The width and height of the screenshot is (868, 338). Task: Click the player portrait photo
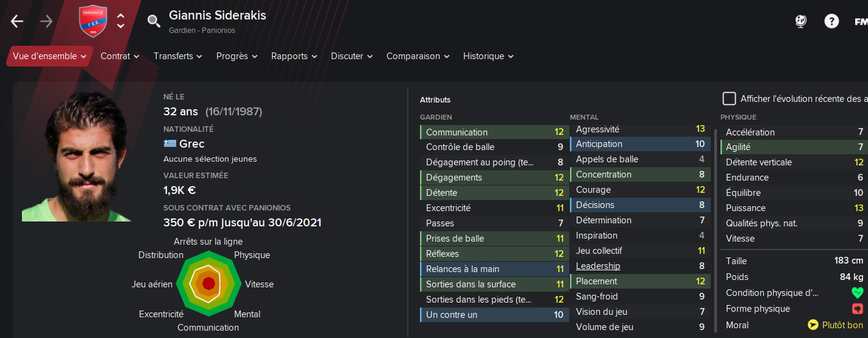point(76,157)
